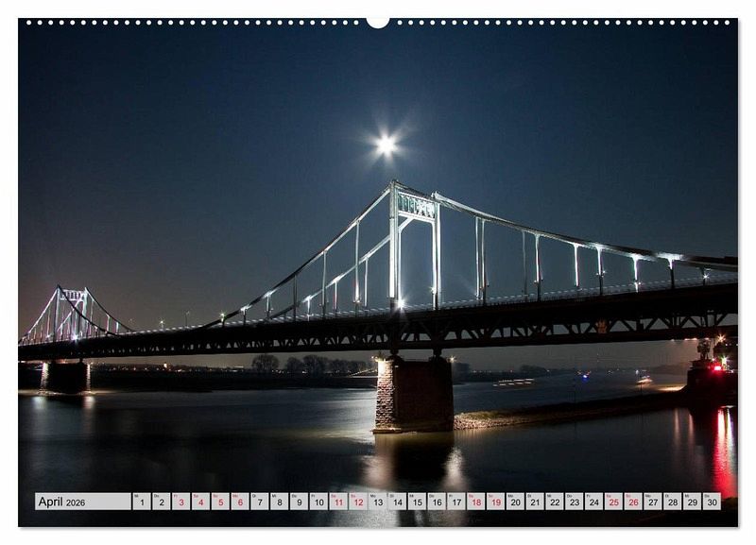Click the calendar hanging hole at top
This screenshot has width=756, height=545.
coord(378,22)
